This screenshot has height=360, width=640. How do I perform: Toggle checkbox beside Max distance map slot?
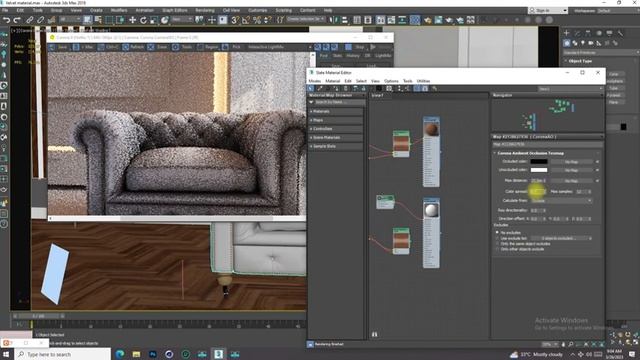pos(597,180)
